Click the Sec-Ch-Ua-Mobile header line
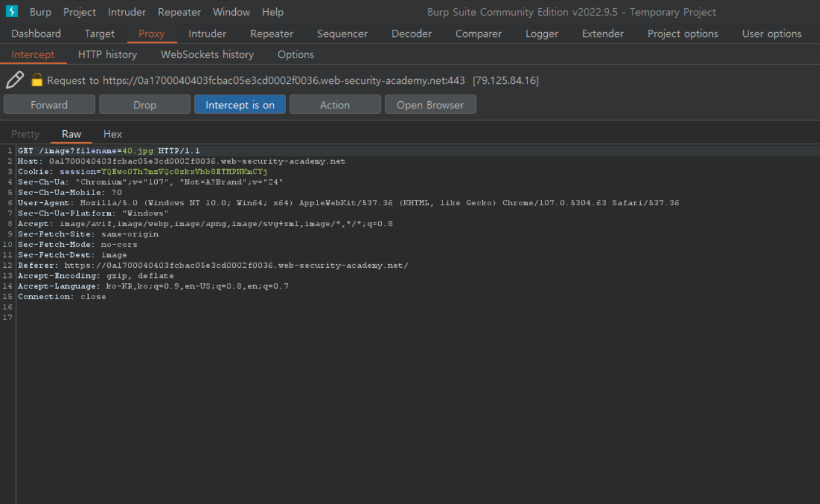Viewport: 820px width, 504px height. 70,193
